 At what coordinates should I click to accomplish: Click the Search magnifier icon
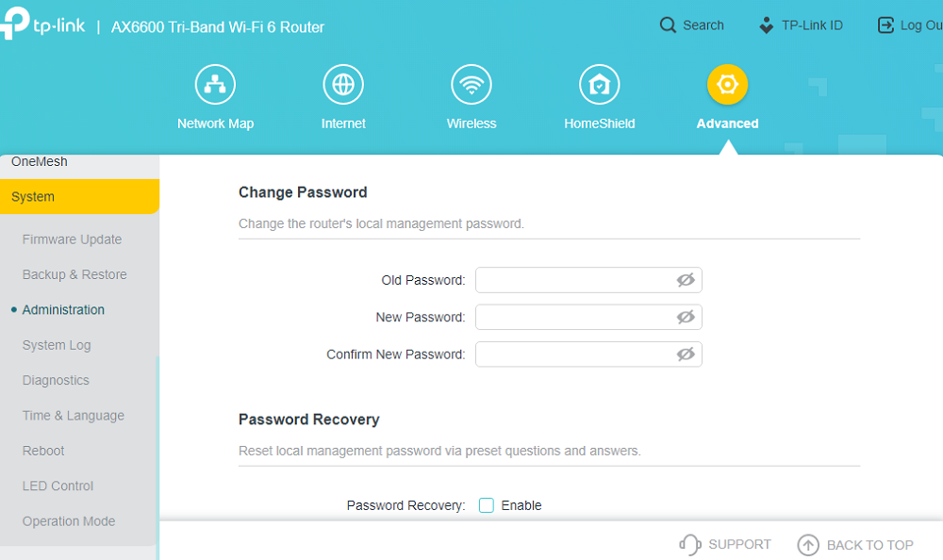(668, 25)
